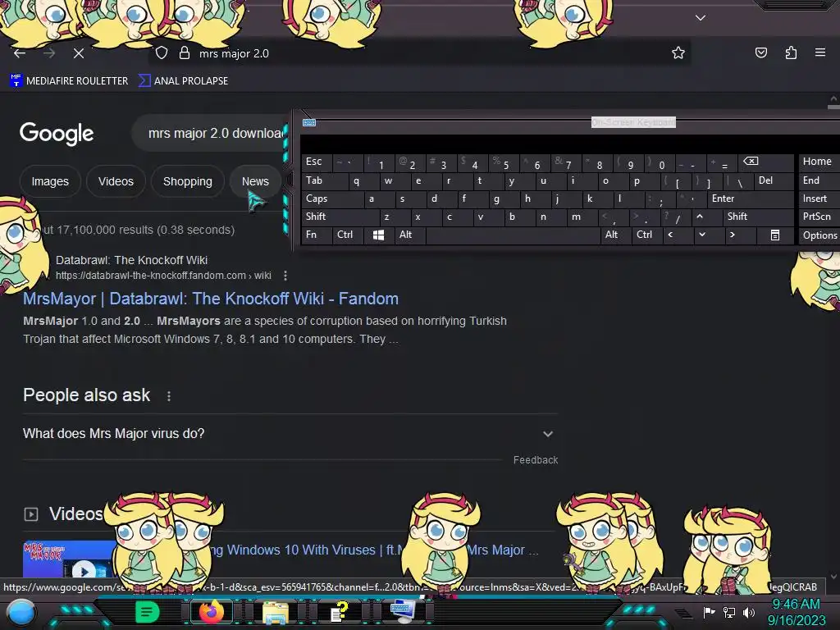
Task: Open the Databrawl result options dots
Action: pyautogui.click(x=285, y=276)
